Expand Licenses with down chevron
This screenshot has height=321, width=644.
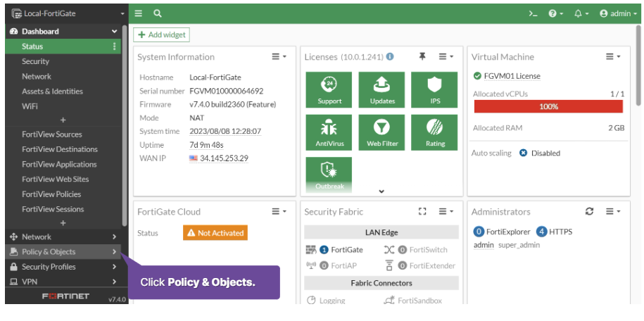click(381, 191)
